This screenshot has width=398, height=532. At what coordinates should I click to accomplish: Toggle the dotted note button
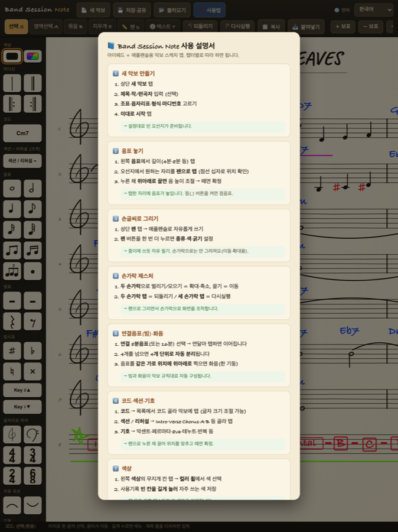pyautogui.click(x=33, y=271)
